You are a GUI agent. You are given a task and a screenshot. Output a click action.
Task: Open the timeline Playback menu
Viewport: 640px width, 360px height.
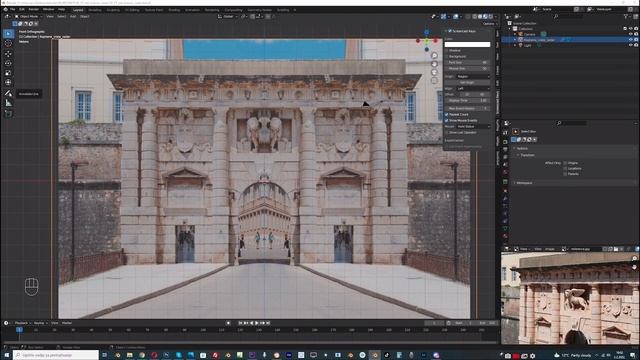pos(22,323)
